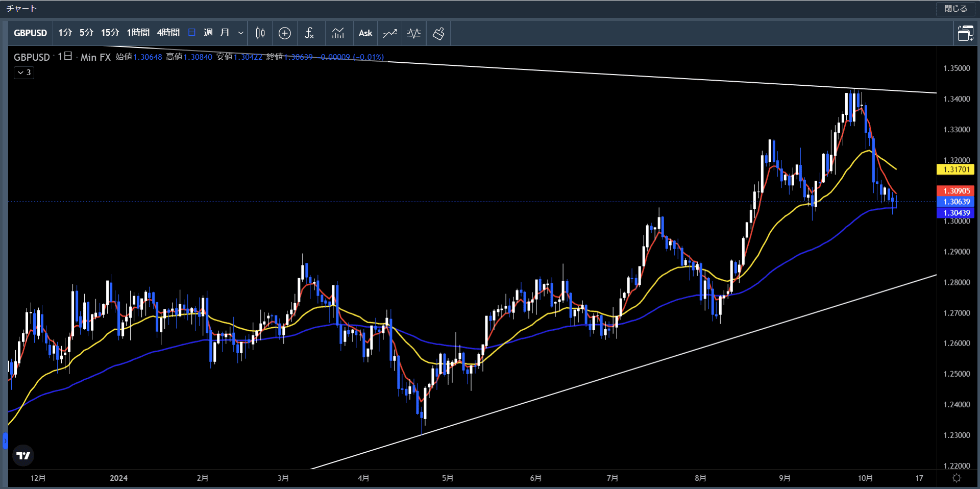
Task: Select the daily 日 timeframe
Action: coord(192,33)
